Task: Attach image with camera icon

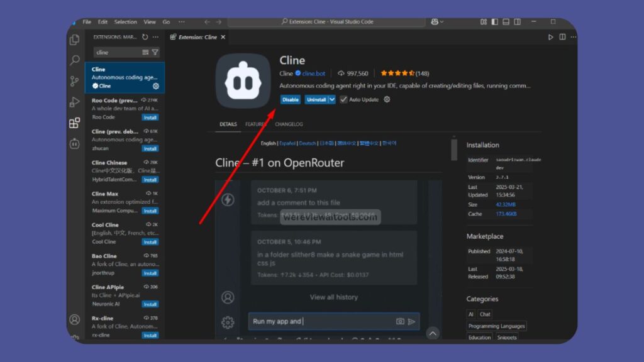Action: pyautogui.click(x=400, y=321)
